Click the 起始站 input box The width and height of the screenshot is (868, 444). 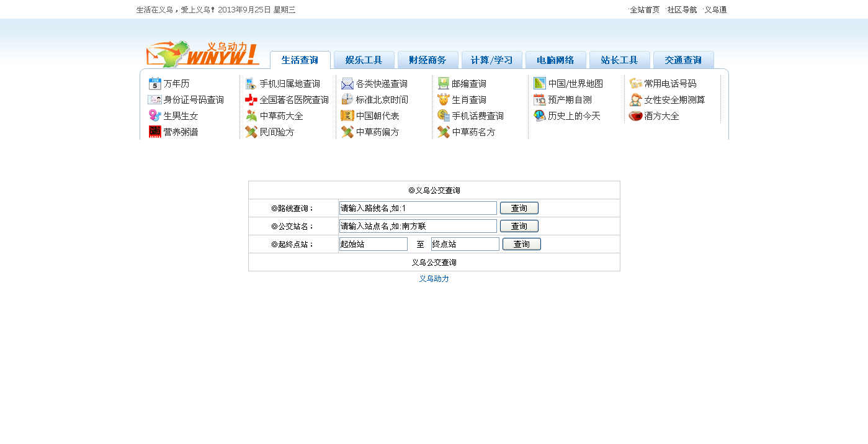(373, 243)
